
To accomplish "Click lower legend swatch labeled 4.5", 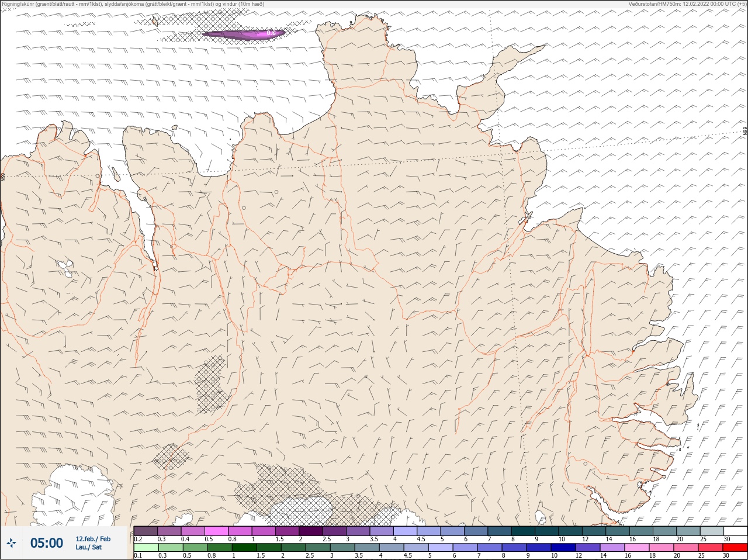I will click(x=416, y=548).
